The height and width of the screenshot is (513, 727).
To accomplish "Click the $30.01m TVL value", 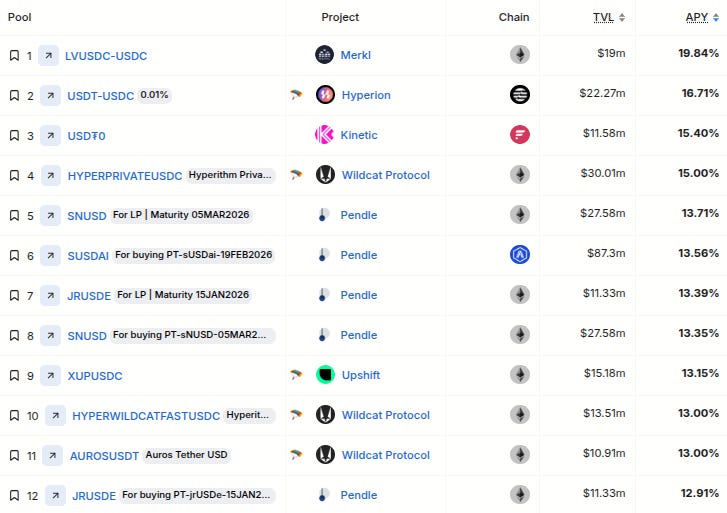I will point(603,173).
